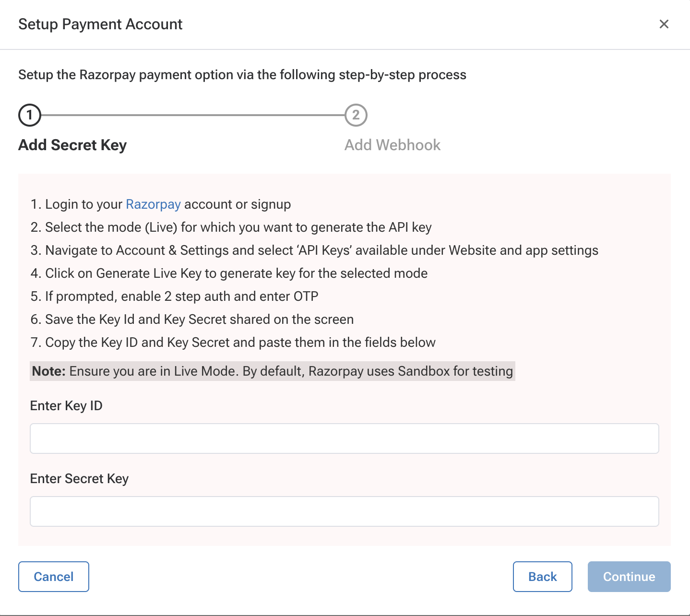Click the Add Webhook step label

[x=393, y=145]
